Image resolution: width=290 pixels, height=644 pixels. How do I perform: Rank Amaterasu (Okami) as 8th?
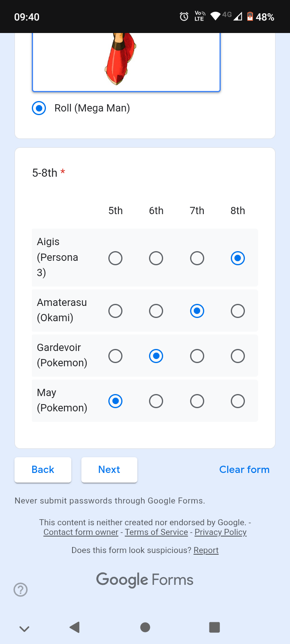[x=238, y=311]
